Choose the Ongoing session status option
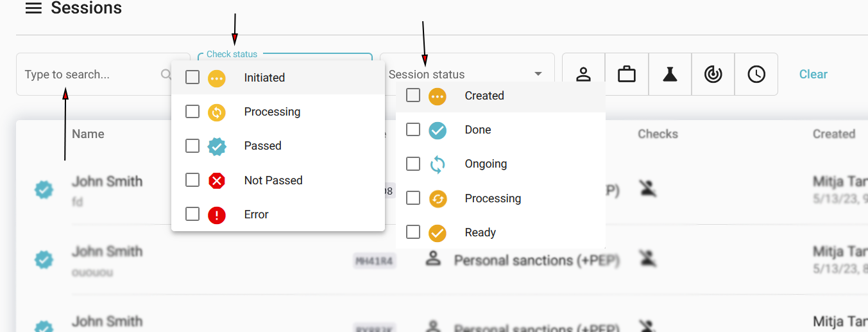The height and width of the screenshot is (332, 868). tap(486, 164)
